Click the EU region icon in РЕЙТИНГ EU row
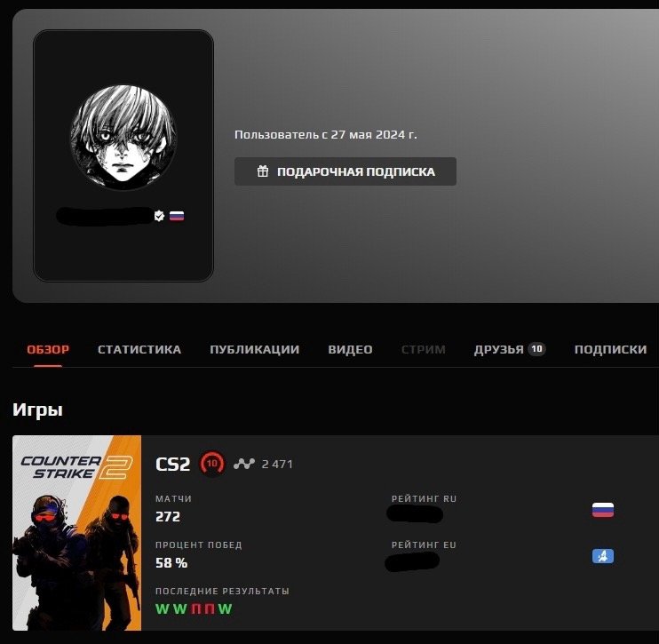Screen dimensions: 659x644 pos(603,556)
